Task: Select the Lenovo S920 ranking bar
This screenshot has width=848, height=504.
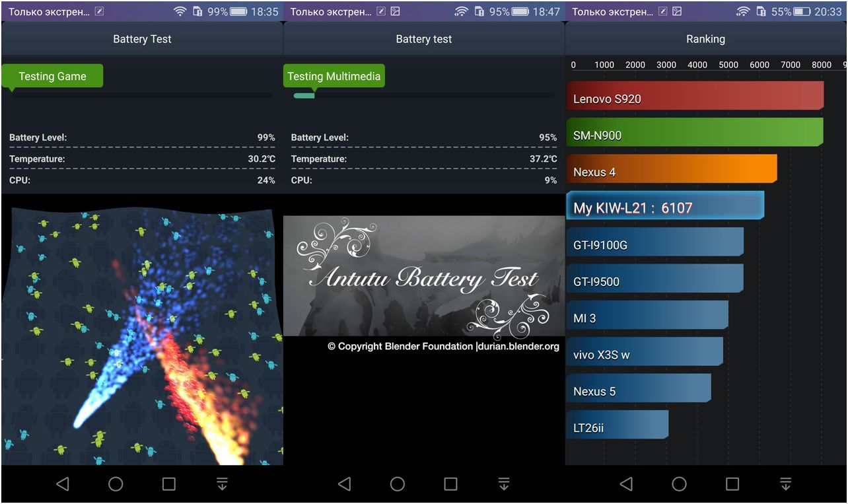Action: pyautogui.click(x=695, y=96)
